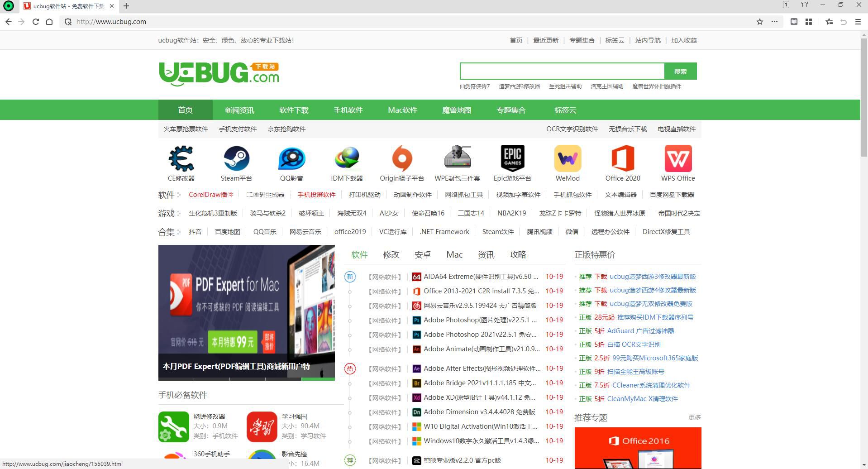Screen dimensions: 868x469
Task: Bookmark page with the star icon
Action: tap(760, 22)
